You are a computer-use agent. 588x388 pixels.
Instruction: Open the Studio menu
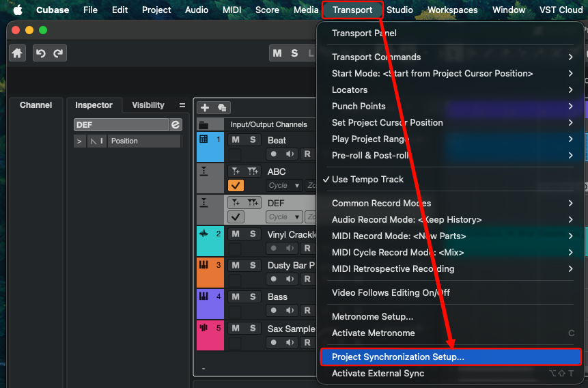tap(400, 10)
